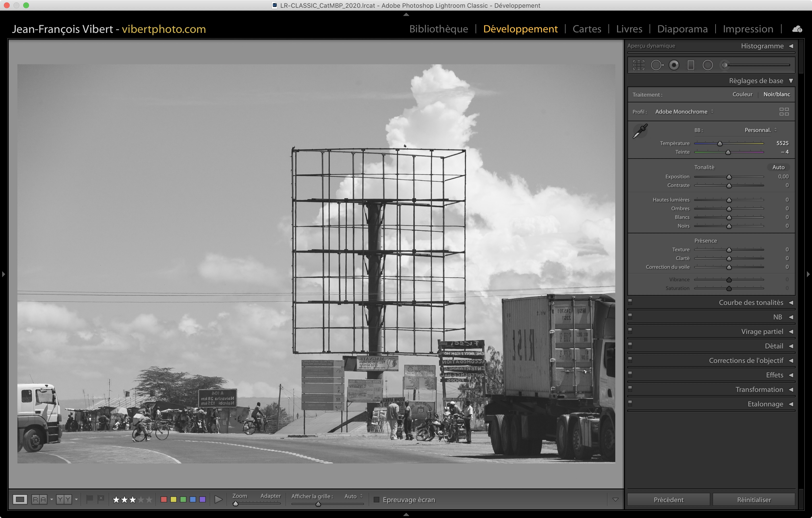This screenshot has height=518, width=812.
Task: Switch to the Bibliothèque module
Action: pos(438,29)
